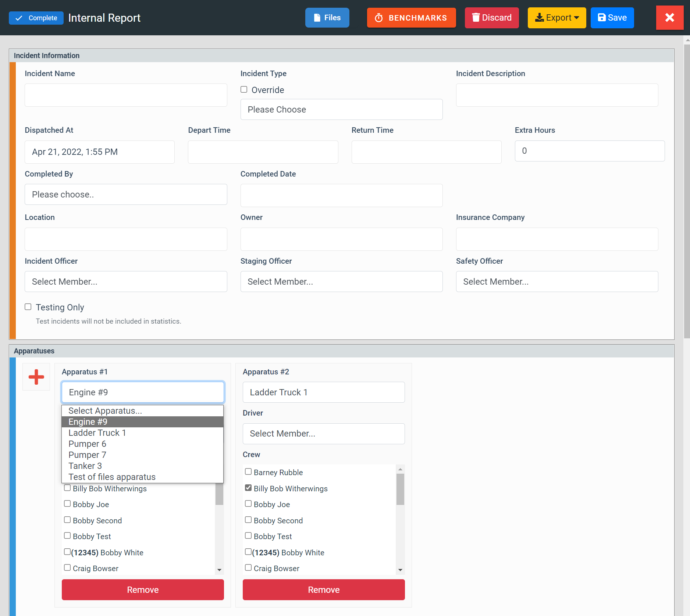690x616 pixels.
Task: Toggle the Testing Only checkbox
Action: (28, 307)
